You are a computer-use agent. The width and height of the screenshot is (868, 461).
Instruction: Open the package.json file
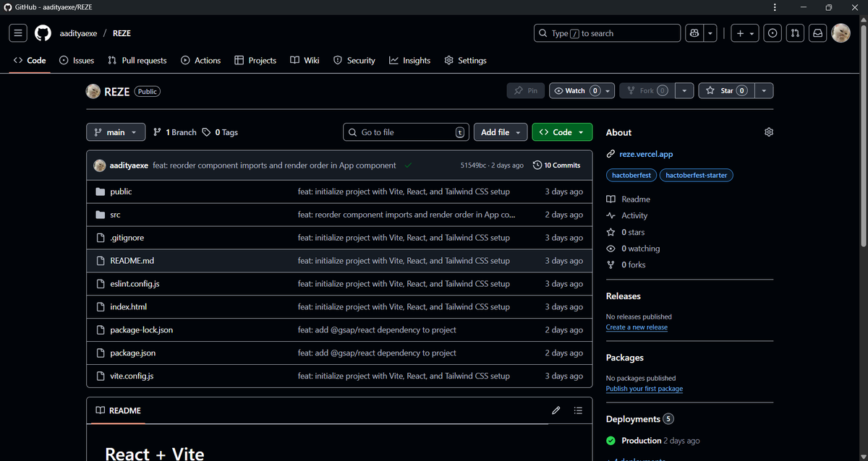point(132,353)
